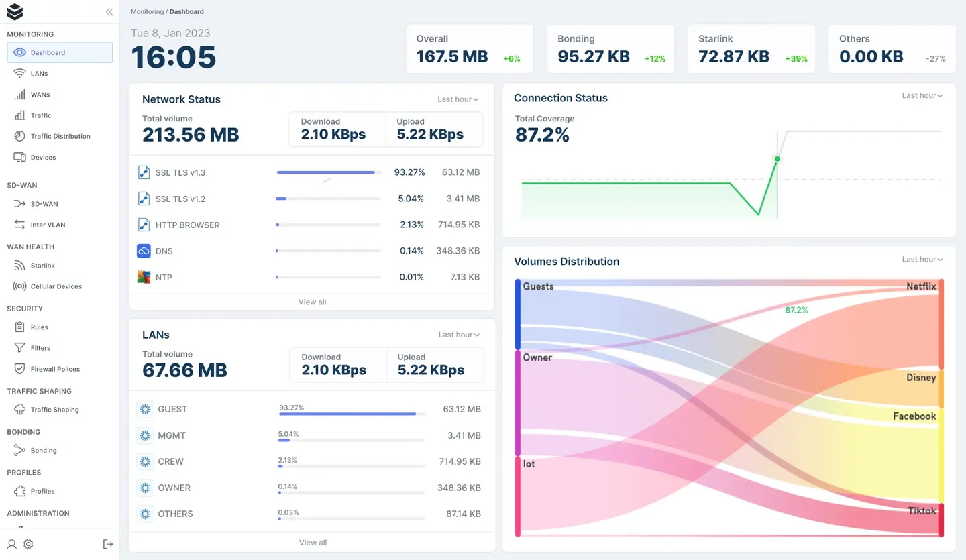This screenshot has width=966, height=560.
Task: Go to Traffic Distribution in sidebar
Action: (x=60, y=136)
